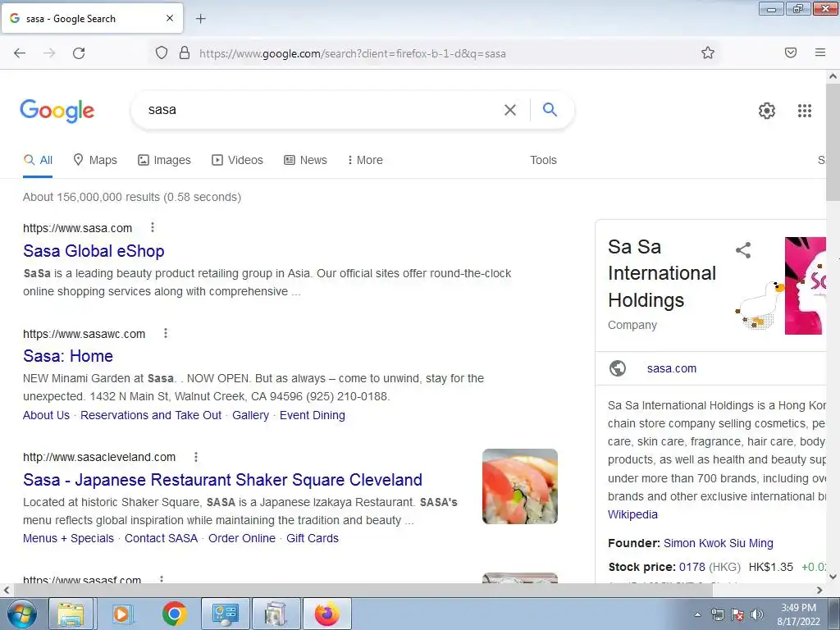The width and height of the screenshot is (840, 630).
Task: Click scroll-right arrow on horizontal scrollbar
Action: (x=819, y=590)
